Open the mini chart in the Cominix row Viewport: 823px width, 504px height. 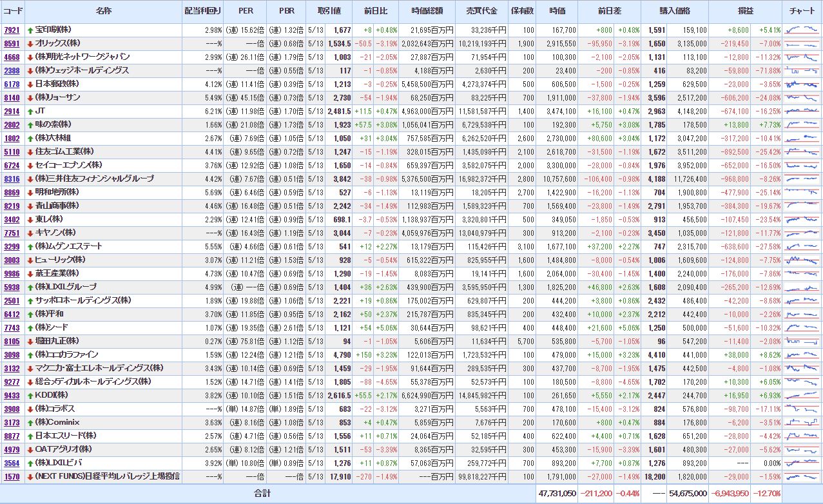(x=802, y=422)
